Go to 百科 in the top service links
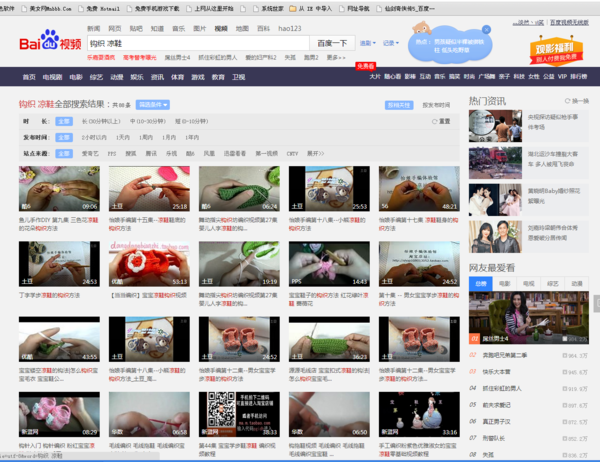The height and width of the screenshot is (462, 600). pyautogui.click(x=263, y=28)
